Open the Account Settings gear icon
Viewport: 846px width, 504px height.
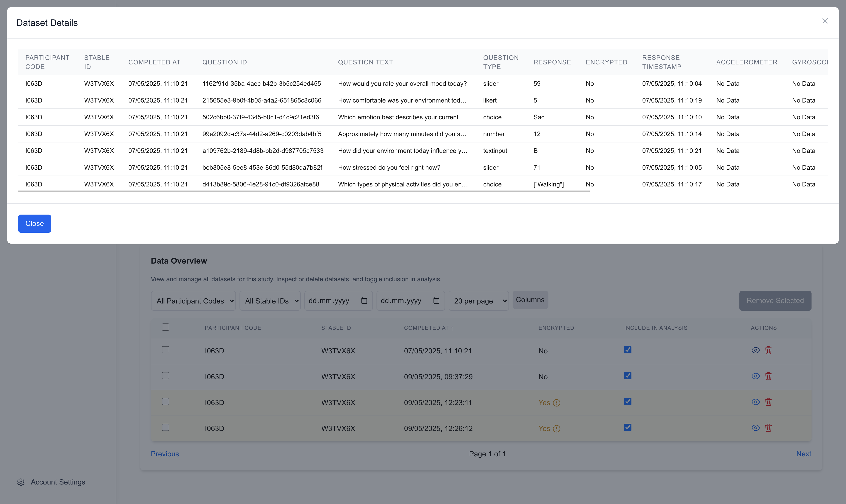click(21, 482)
